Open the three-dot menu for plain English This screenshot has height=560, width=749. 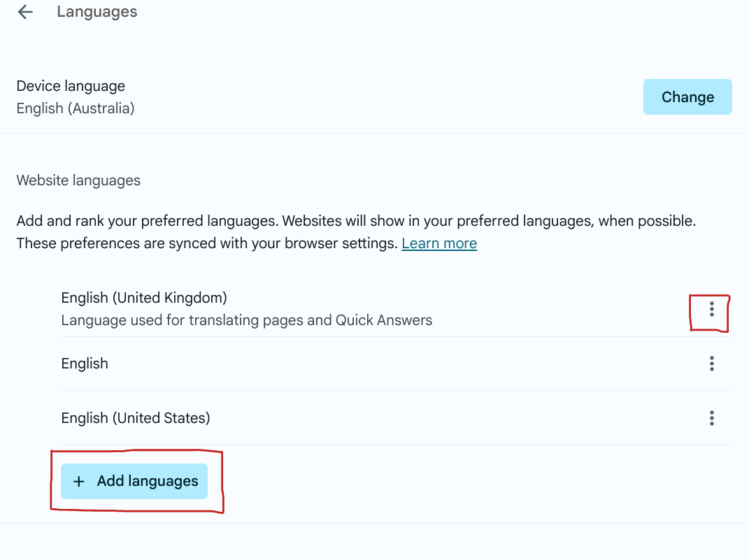point(711,364)
